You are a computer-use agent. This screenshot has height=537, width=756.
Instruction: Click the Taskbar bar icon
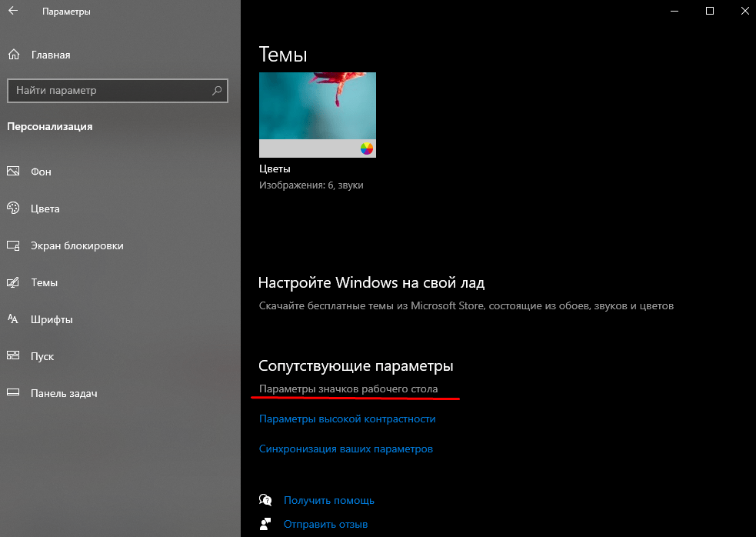click(x=13, y=393)
